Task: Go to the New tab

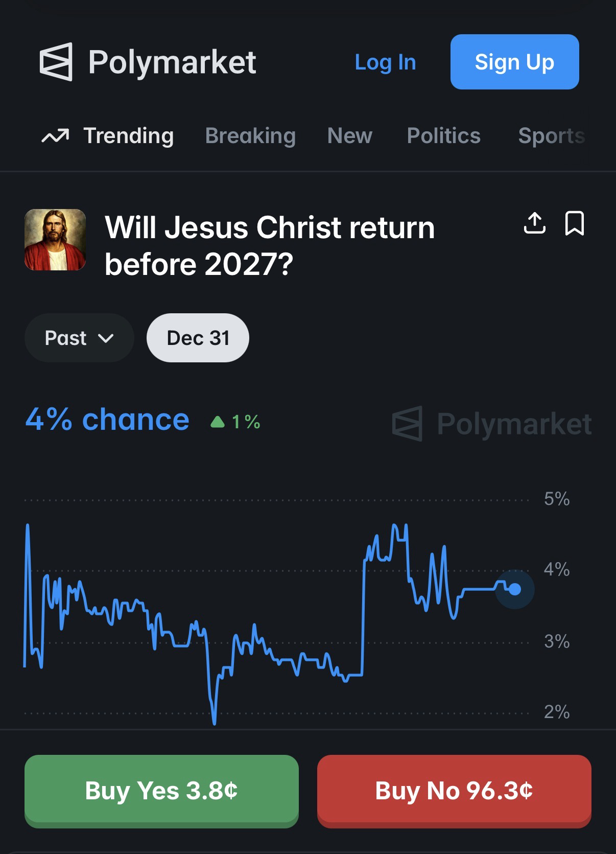Action: click(x=349, y=136)
